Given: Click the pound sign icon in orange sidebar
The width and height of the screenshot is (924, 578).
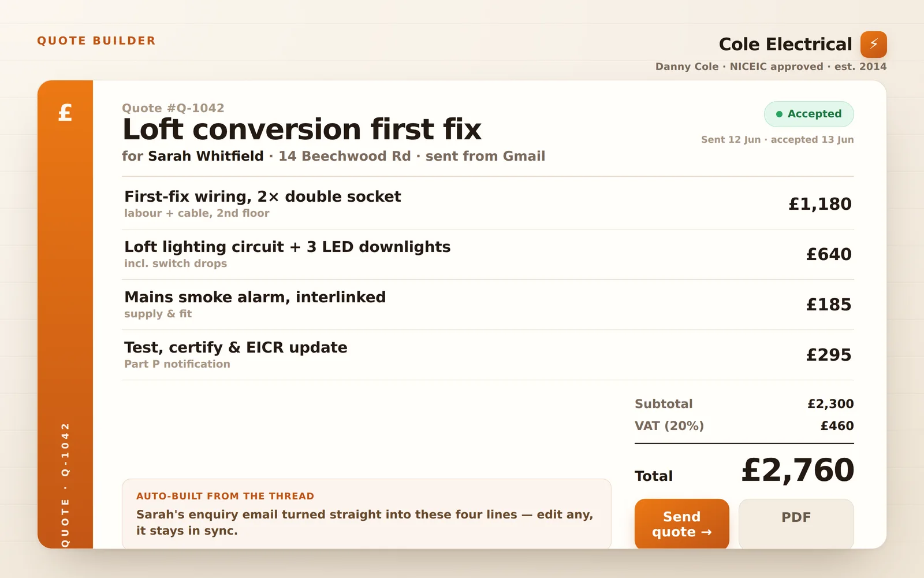Looking at the screenshot, I should point(65,112).
